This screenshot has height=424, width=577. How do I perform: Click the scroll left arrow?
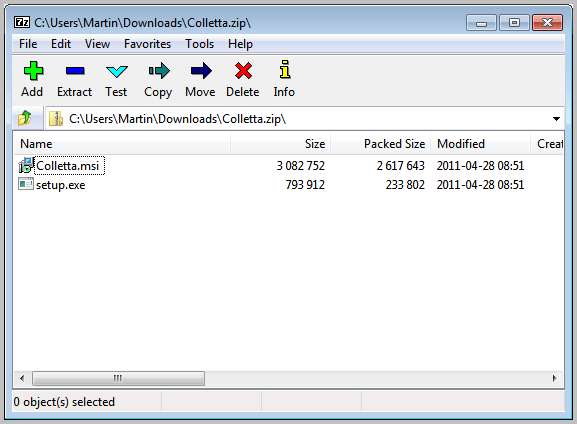click(22, 378)
